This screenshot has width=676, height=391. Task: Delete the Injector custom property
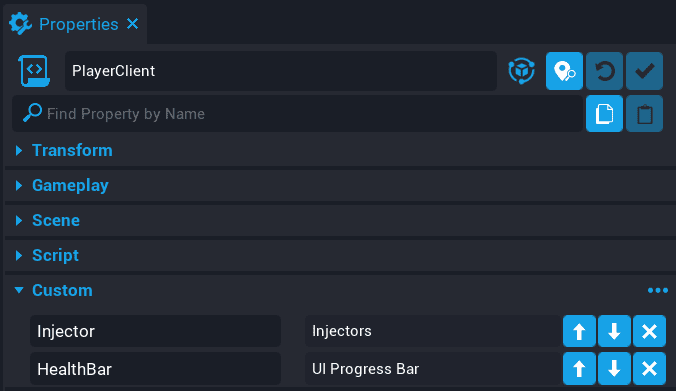pos(649,331)
